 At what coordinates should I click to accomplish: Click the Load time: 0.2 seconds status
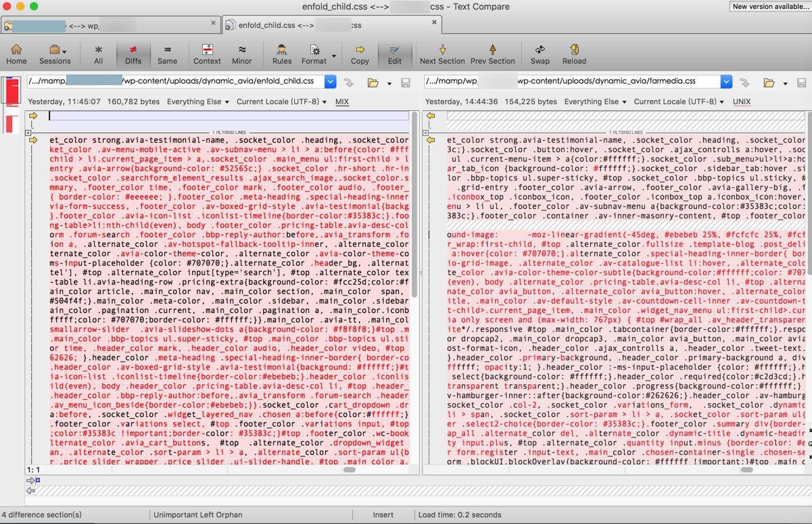[460, 515]
